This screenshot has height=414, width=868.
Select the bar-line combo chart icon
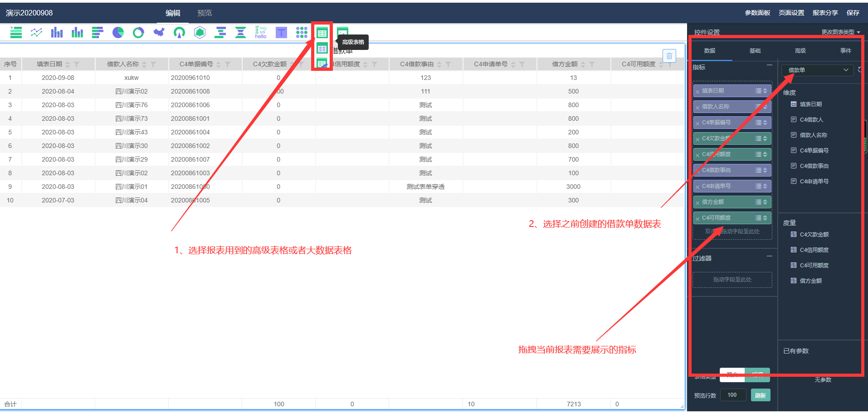click(x=57, y=32)
